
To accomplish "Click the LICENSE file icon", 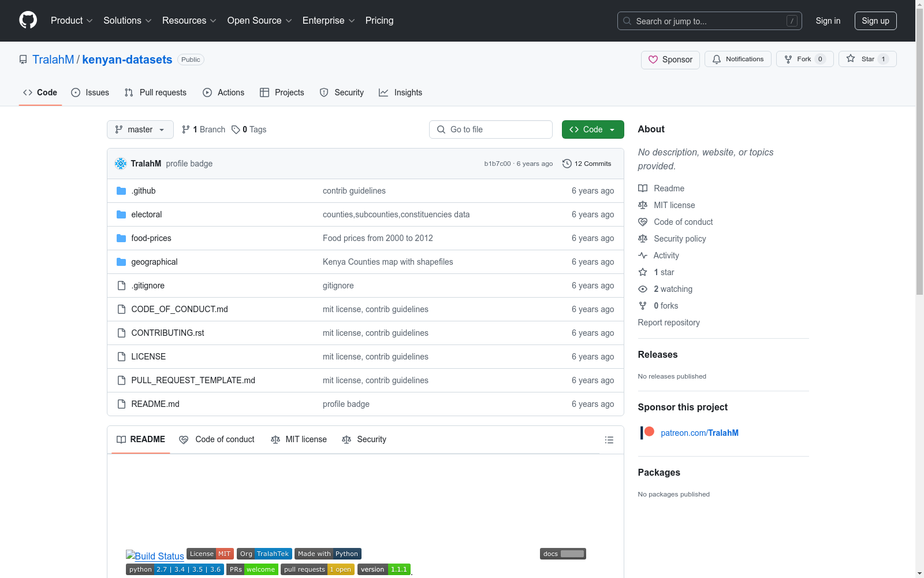I will pyautogui.click(x=121, y=357).
